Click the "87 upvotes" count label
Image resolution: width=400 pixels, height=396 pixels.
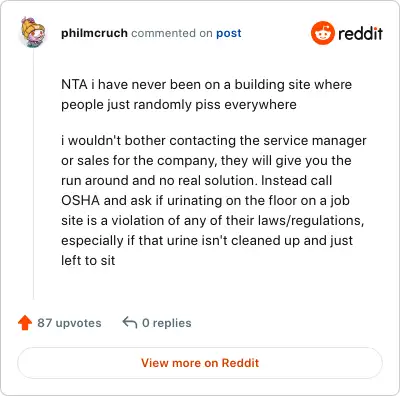[69, 323]
